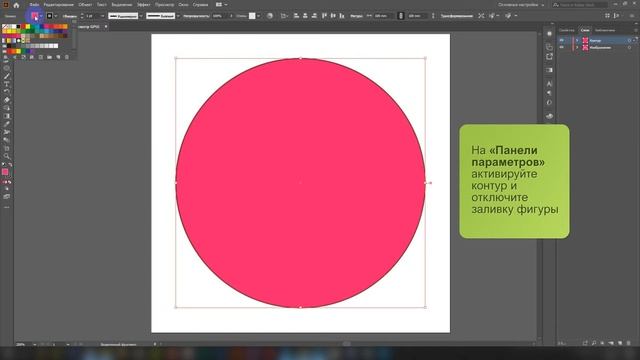Expand the Контур layer contents
Viewport: 640px width, 360px height.
(577, 40)
